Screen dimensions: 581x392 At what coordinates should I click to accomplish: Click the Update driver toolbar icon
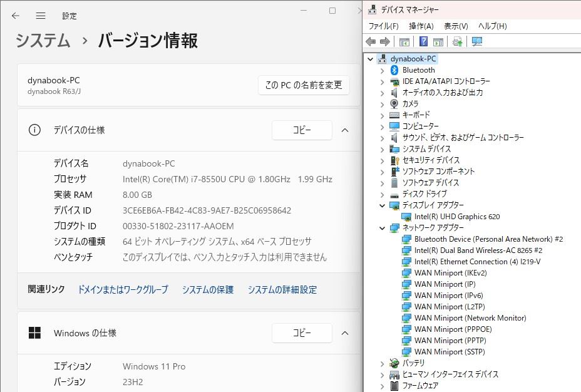point(458,41)
